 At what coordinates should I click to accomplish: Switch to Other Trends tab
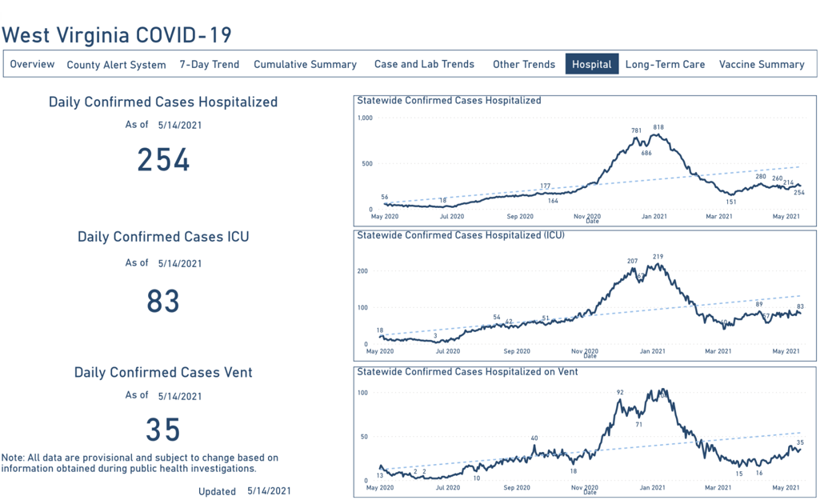[x=523, y=64]
